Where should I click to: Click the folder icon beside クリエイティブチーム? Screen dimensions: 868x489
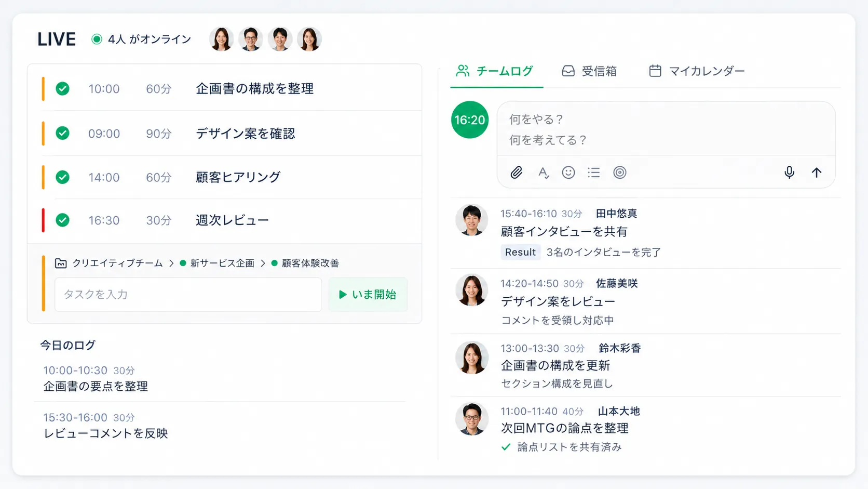pos(61,263)
